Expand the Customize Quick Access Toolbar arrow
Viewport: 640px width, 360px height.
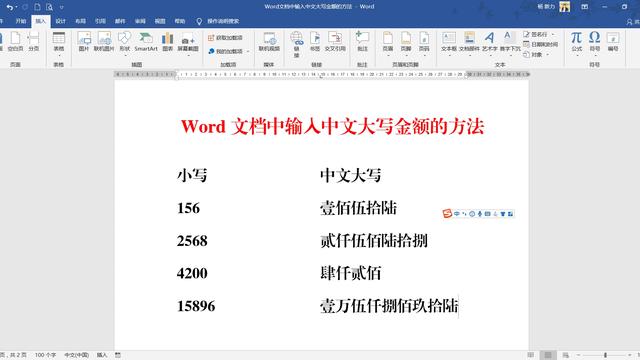62,7
